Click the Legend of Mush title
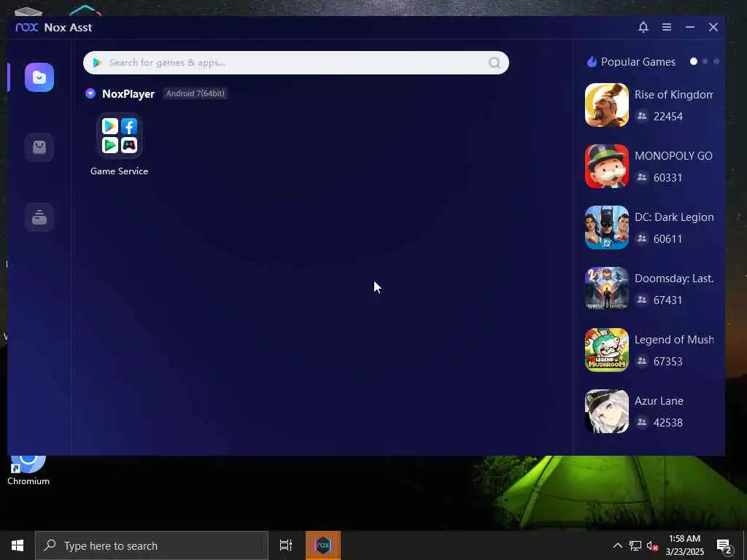Image resolution: width=747 pixels, height=560 pixels. click(674, 340)
